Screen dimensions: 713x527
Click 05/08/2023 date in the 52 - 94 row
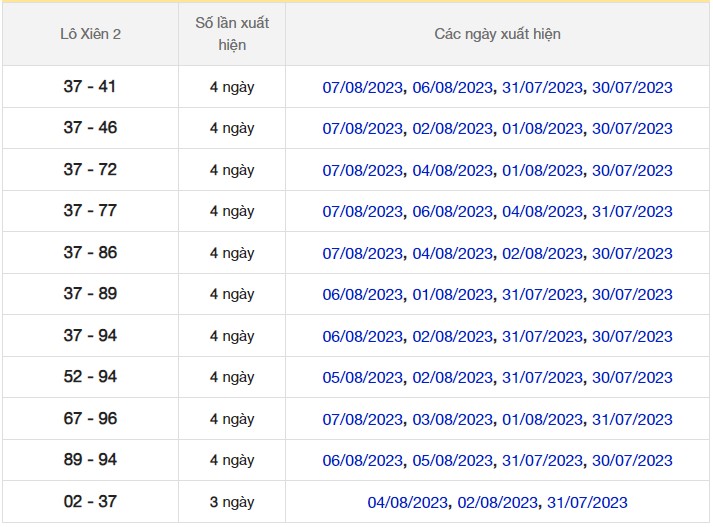click(x=362, y=378)
